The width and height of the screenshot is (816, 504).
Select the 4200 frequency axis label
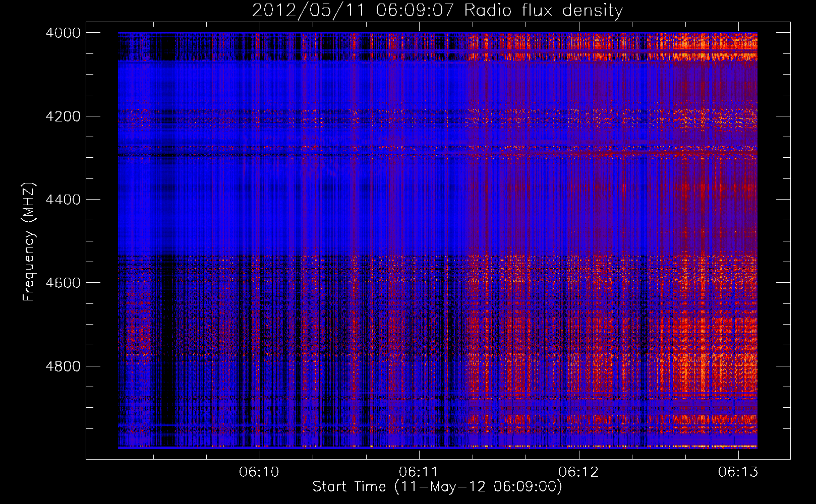pos(63,116)
